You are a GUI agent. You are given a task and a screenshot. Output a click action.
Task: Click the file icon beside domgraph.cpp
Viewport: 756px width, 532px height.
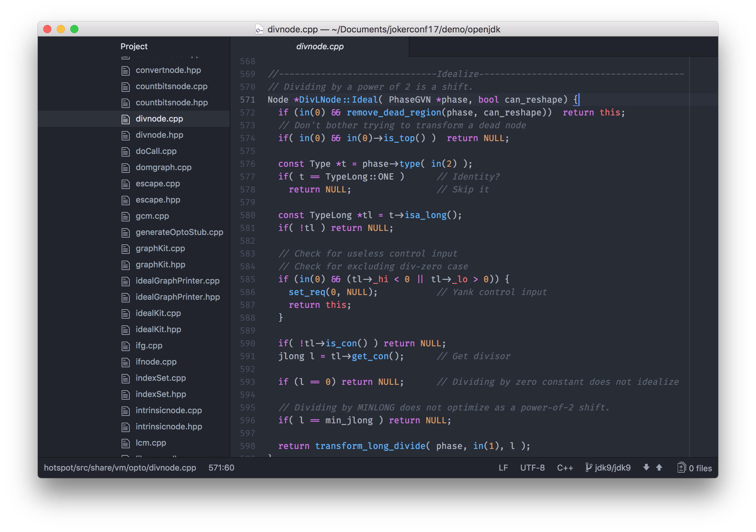click(126, 168)
